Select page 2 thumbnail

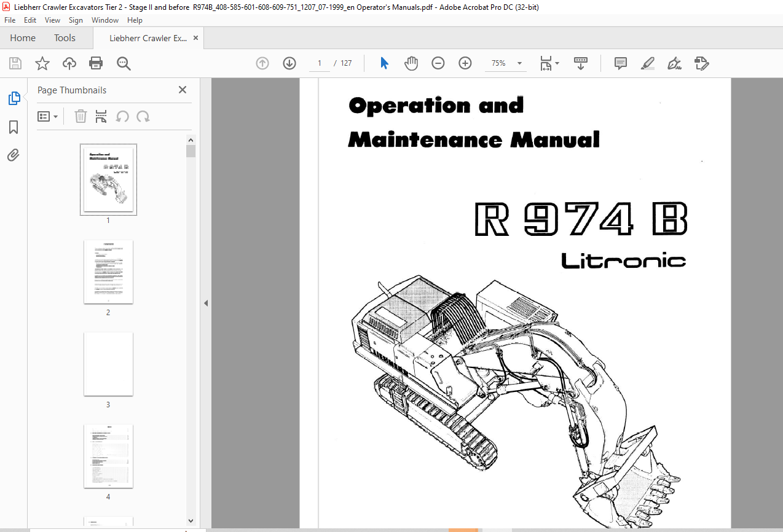[x=108, y=272]
